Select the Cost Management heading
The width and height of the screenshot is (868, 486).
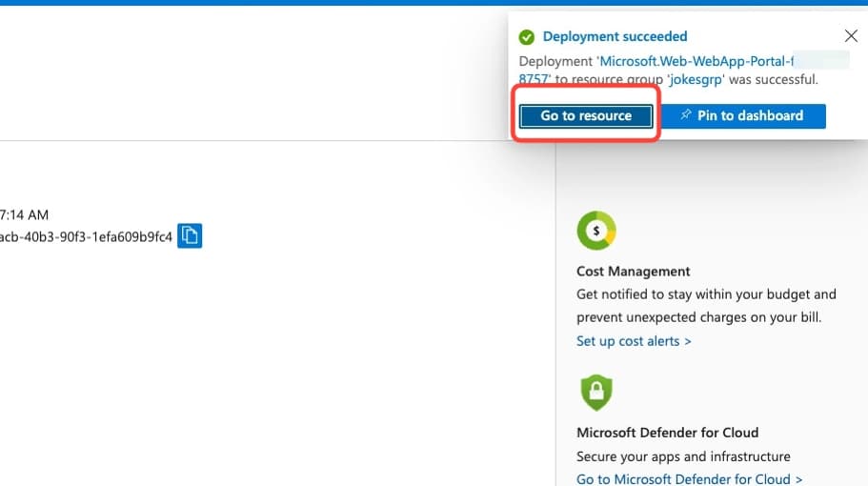pos(634,272)
